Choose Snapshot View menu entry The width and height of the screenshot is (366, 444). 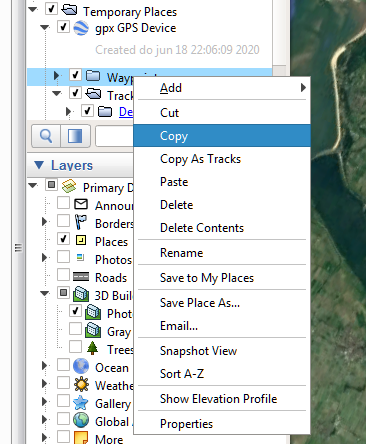222,351
